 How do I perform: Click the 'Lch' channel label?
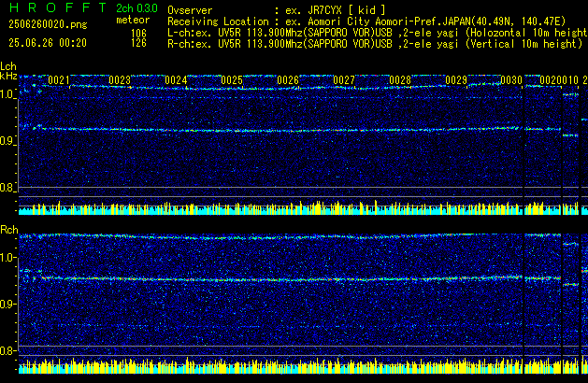(8, 66)
